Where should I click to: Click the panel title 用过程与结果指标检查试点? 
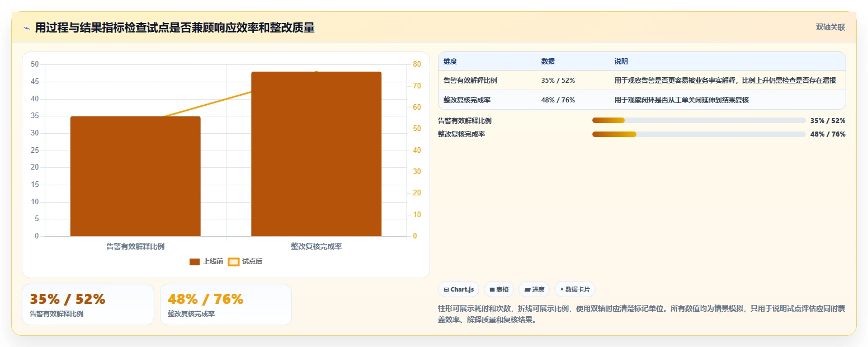click(174, 28)
